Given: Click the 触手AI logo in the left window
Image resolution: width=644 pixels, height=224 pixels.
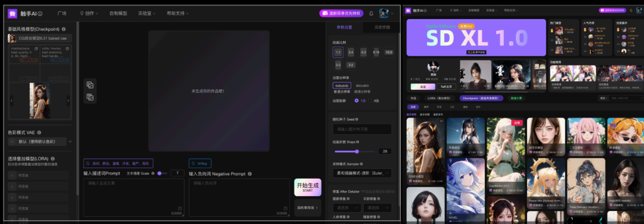Looking at the screenshot, I should coord(13,14).
